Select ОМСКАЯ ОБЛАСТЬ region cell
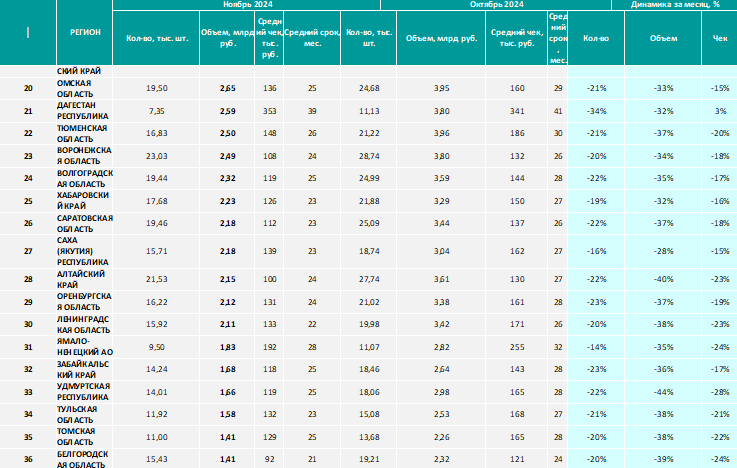Screen dimensions: 737x468 click(x=85, y=88)
